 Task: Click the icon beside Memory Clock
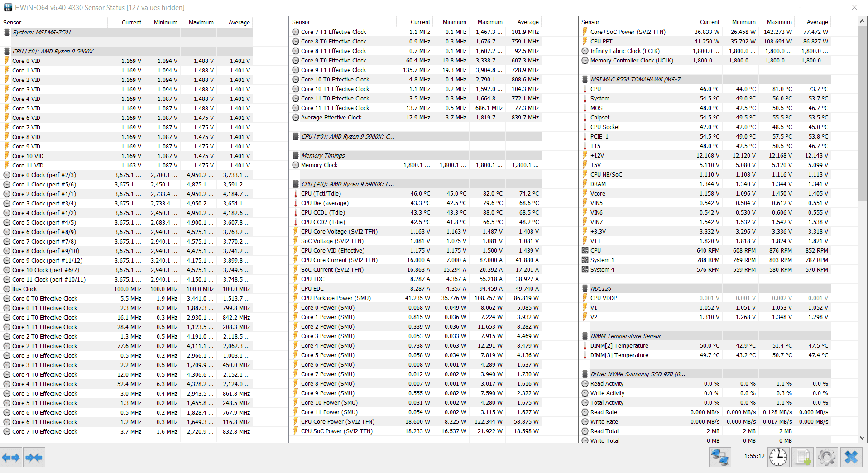pyautogui.click(x=296, y=165)
